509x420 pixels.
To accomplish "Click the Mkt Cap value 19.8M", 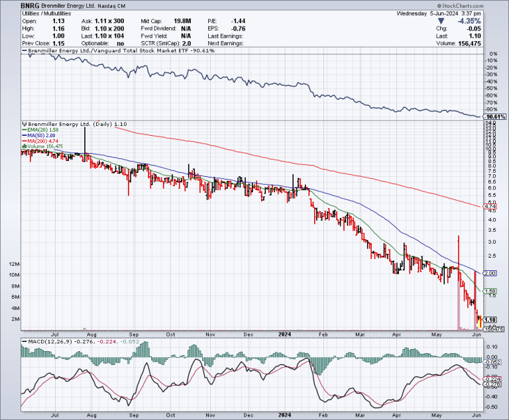I will [x=182, y=21].
